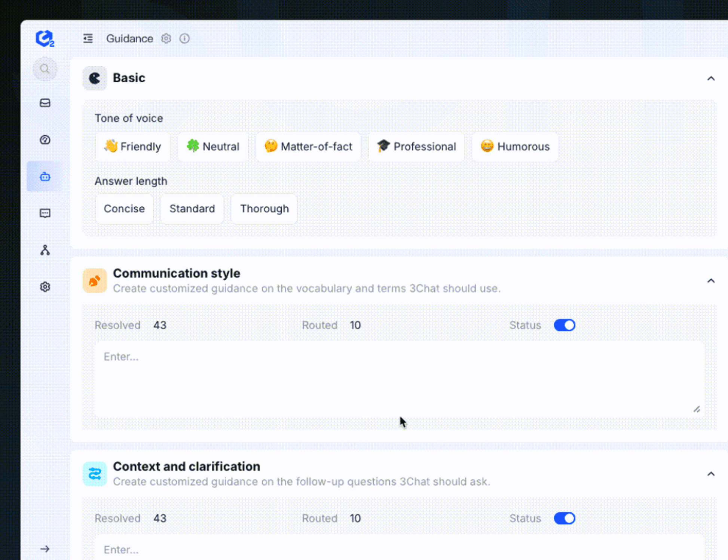Select the bot icon in sidebar
This screenshot has height=560, width=728.
pos(45,176)
